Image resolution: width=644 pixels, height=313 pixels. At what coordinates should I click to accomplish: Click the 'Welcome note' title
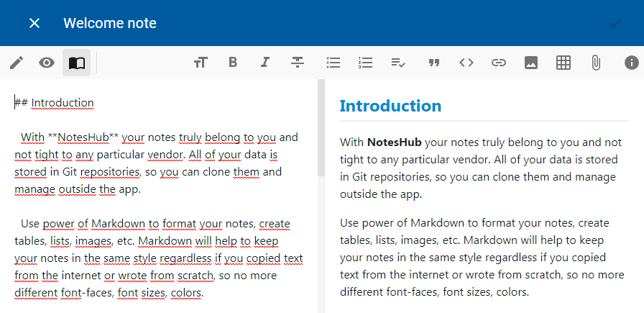(x=110, y=23)
